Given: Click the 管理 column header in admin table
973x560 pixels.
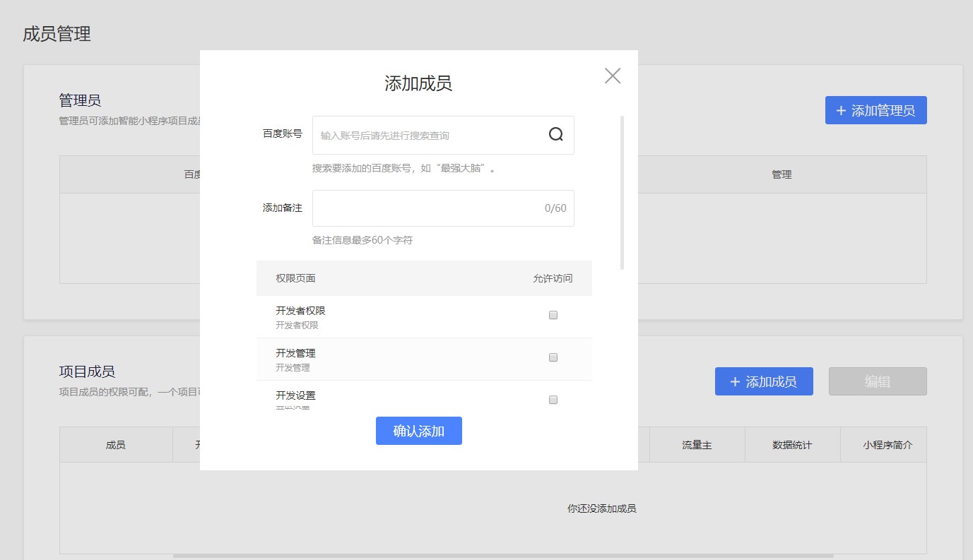Looking at the screenshot, I should 782,174.
